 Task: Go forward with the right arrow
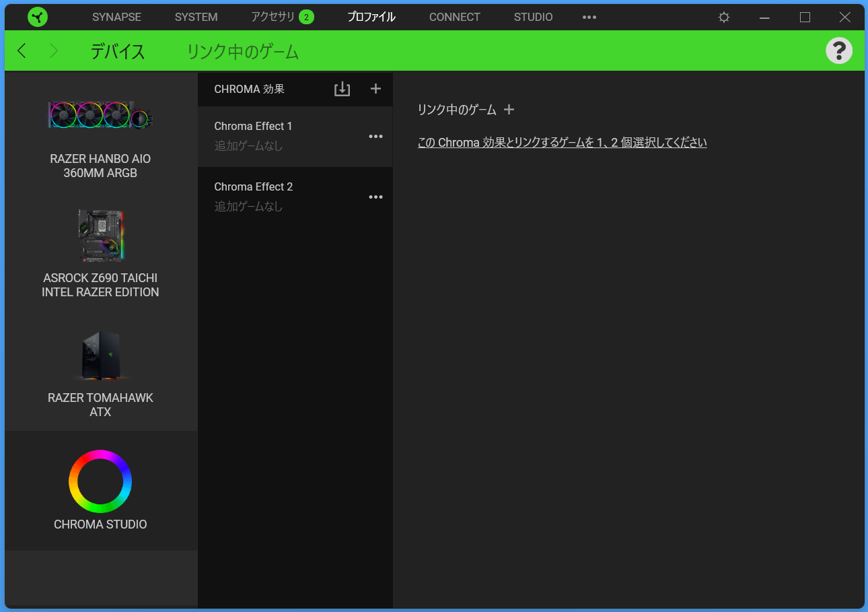pyautogui.click(x=54, y=50)
